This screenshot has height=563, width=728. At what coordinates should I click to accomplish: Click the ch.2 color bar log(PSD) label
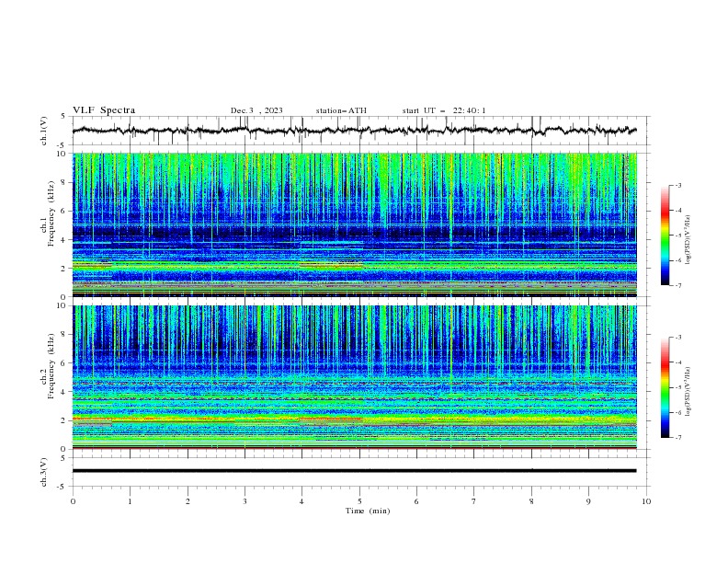tap(688, 391)
